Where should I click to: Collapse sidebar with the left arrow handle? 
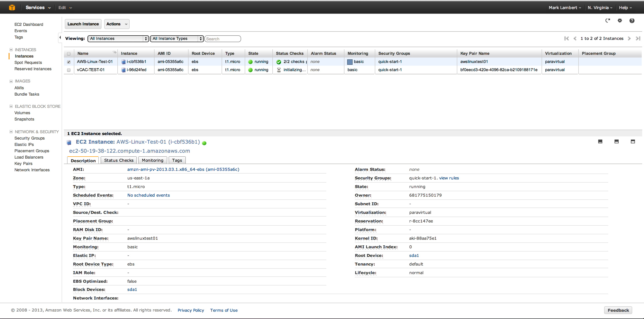point(60,38)
